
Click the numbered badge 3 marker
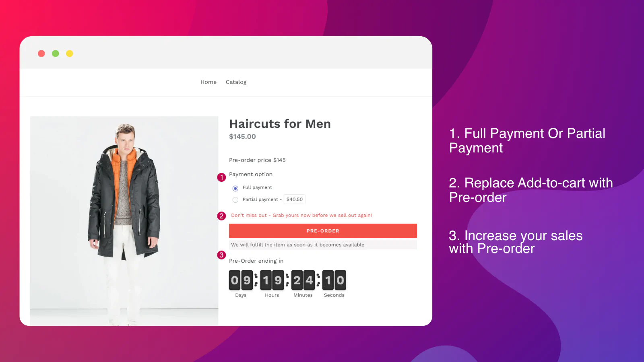pyautogui.click(x=221, y=255)
